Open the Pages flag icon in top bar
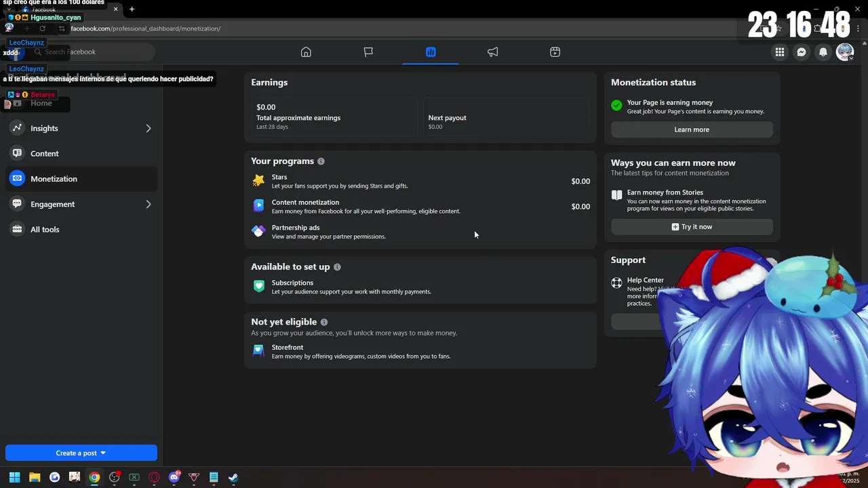Screen dimensions: 868x488 pyautogui.click(x=368, y=52)
